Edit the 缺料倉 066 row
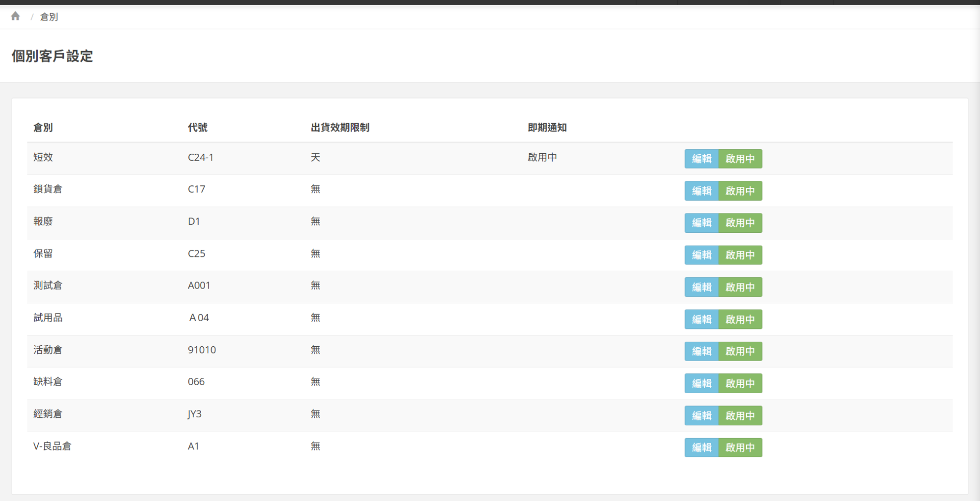Screen dimensions: 980x501 coord(701,384)
